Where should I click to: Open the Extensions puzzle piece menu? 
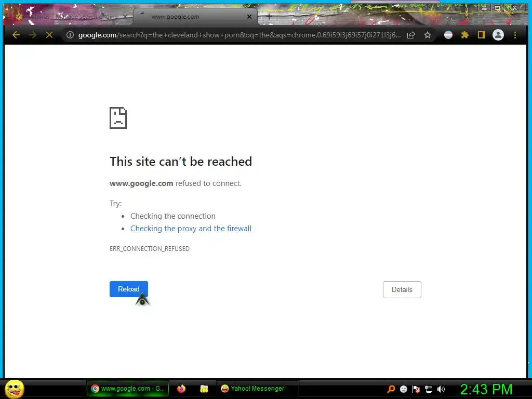click(x=465, y=35)
